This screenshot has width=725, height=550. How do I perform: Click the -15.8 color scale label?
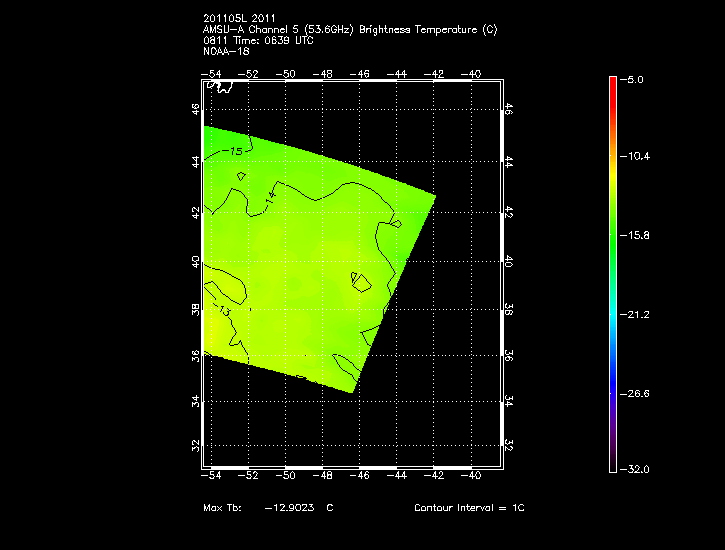pos(637,236)
